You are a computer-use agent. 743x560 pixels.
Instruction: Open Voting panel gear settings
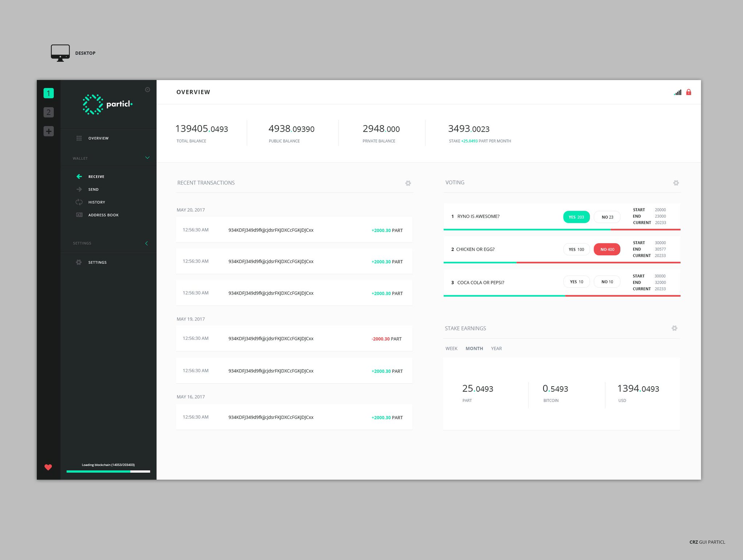click(x=676, y=183)
